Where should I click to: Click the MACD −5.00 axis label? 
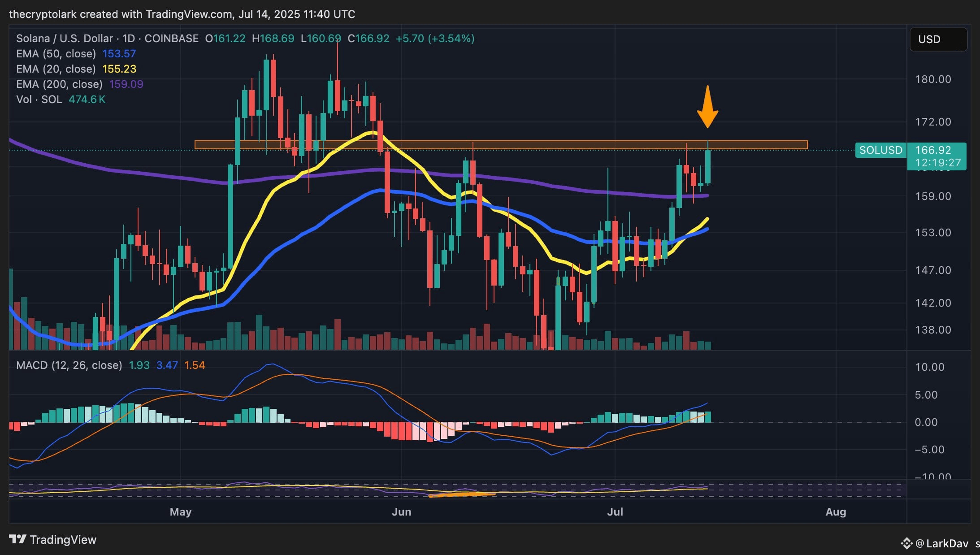click(930, 450)
